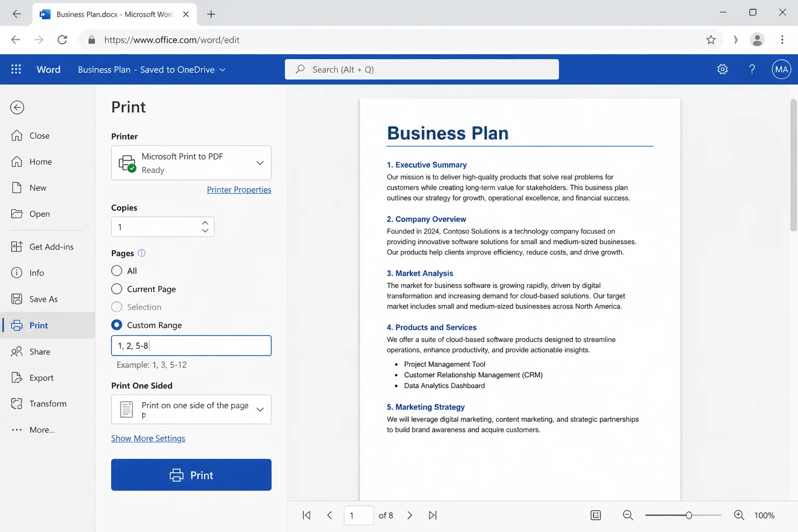Screen dimensions: 798x532
Task: Open the Printer Properties link
Action: (239, 190)
